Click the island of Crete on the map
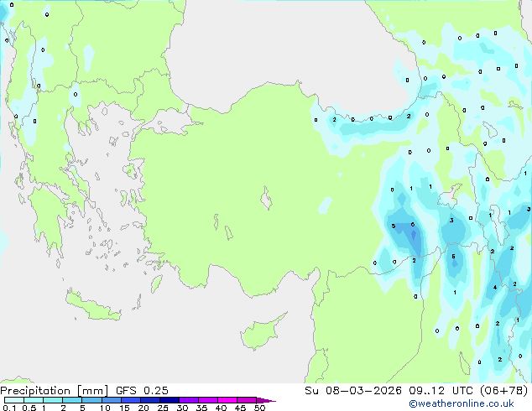Viewport: 532px width, 411px height. click(x=93, y=306)
